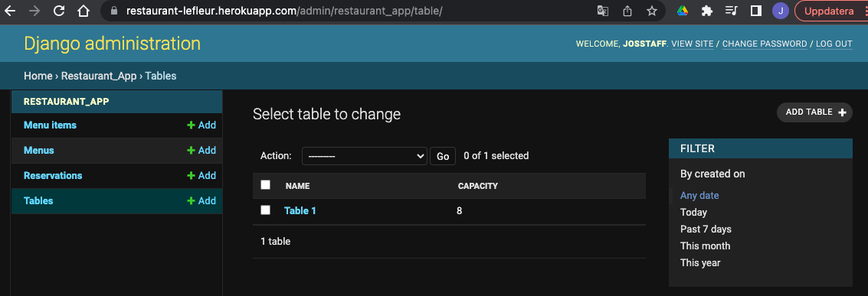
Task: Open Reservations in the sidebar
Action: [53, 176]
